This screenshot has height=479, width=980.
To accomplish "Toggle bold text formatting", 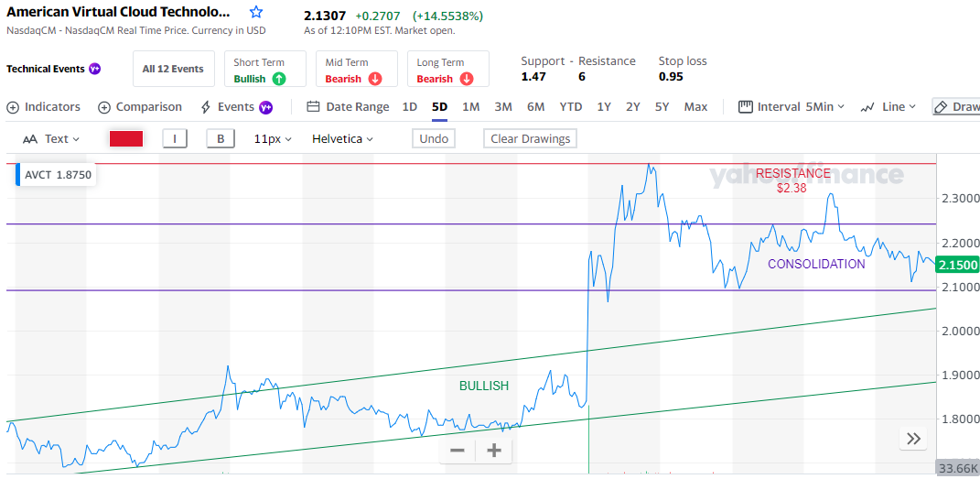I will [221, 139].
